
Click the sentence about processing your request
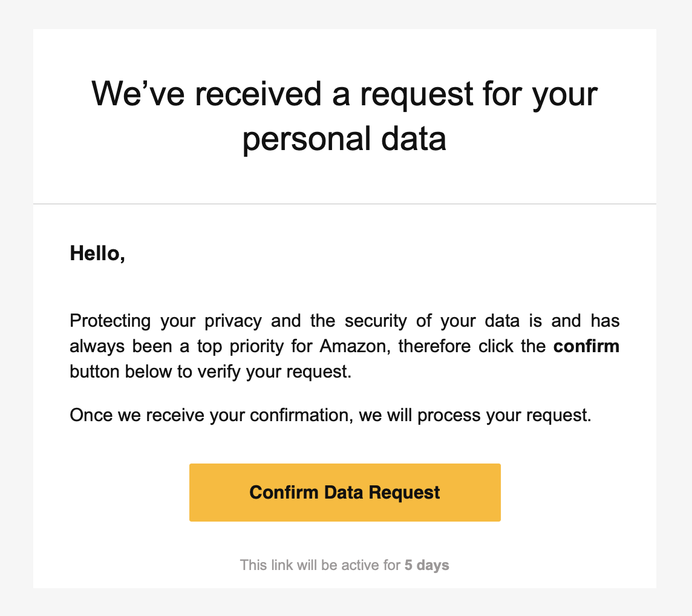(330, 415)
